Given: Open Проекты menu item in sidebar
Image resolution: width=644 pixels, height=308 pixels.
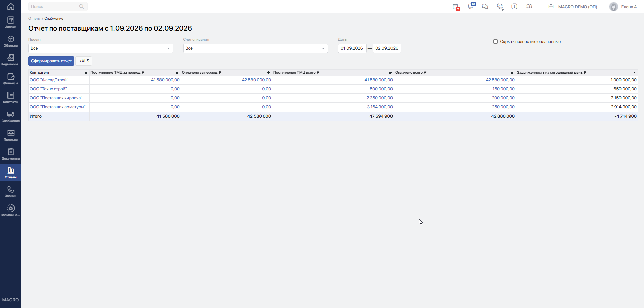Looking at the screenshot, I should tap(11, 135).
